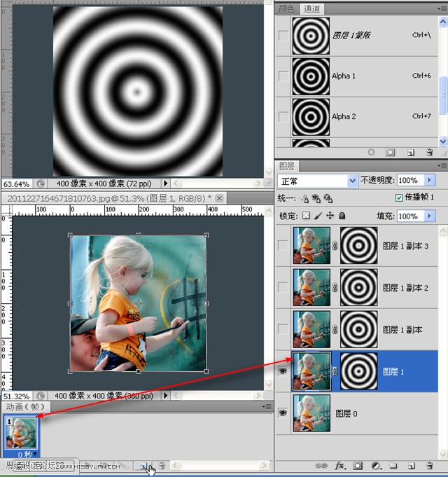Show the Alpha 1 channel

[x=283, y=76]
